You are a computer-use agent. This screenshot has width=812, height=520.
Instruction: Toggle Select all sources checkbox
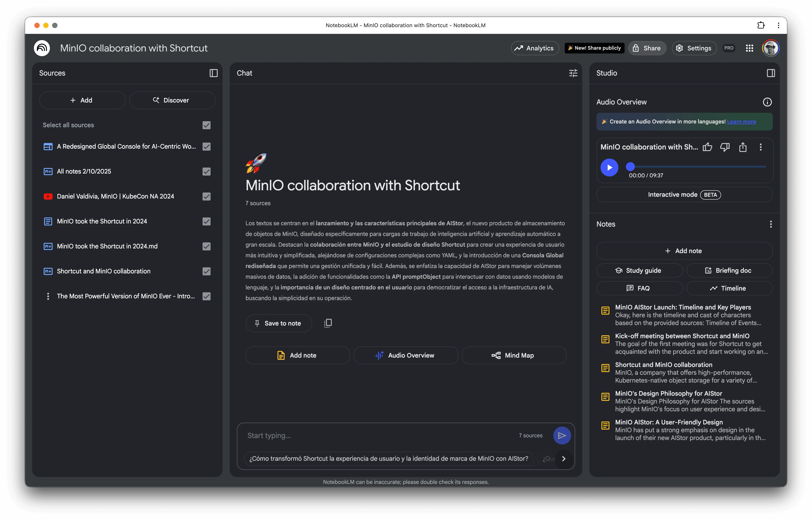[x=206, y=125]
